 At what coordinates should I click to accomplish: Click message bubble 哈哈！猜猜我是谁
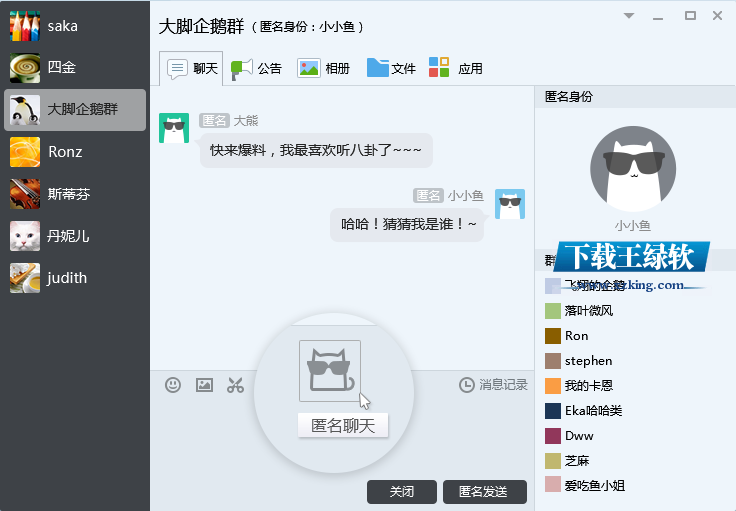pyautogui.click(x=407, y=225)
